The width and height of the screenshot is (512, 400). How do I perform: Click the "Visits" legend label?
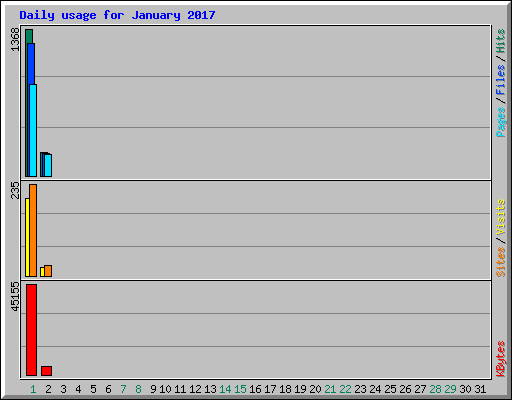point(500,217)
